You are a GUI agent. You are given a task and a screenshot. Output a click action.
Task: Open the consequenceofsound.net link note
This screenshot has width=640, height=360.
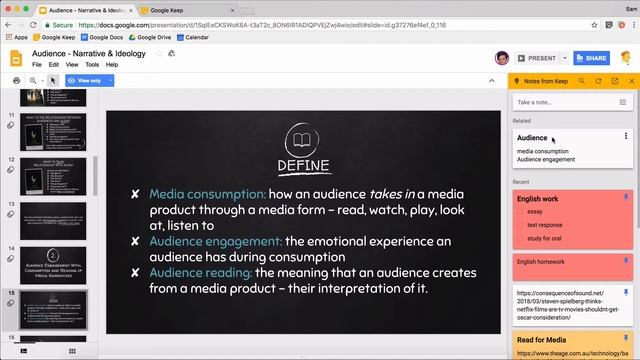[x=573, y=305]
